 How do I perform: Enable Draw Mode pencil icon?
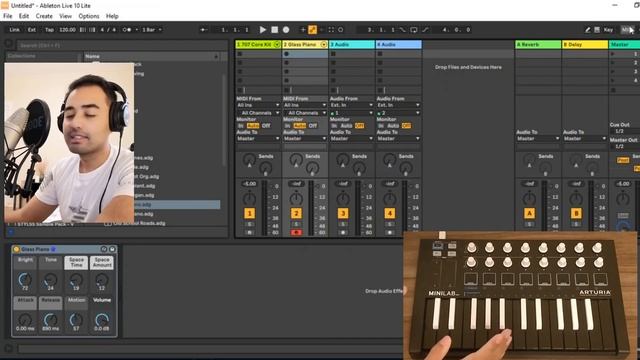click(588, 30)
